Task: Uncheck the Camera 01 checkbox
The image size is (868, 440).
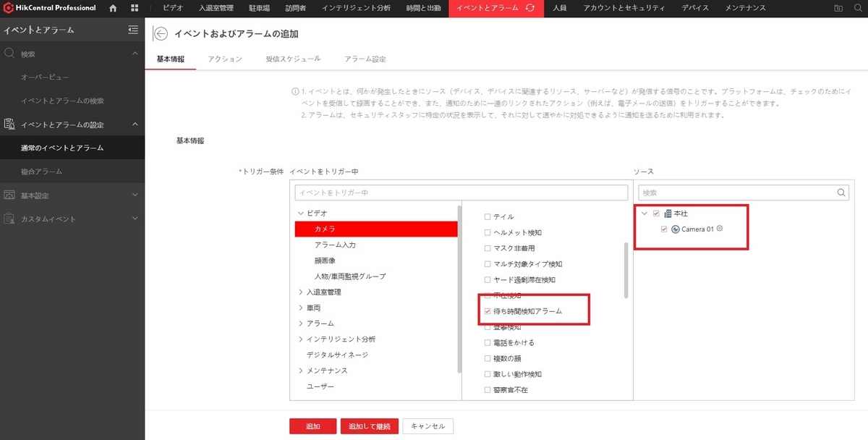Action: (x=664, y=229)
